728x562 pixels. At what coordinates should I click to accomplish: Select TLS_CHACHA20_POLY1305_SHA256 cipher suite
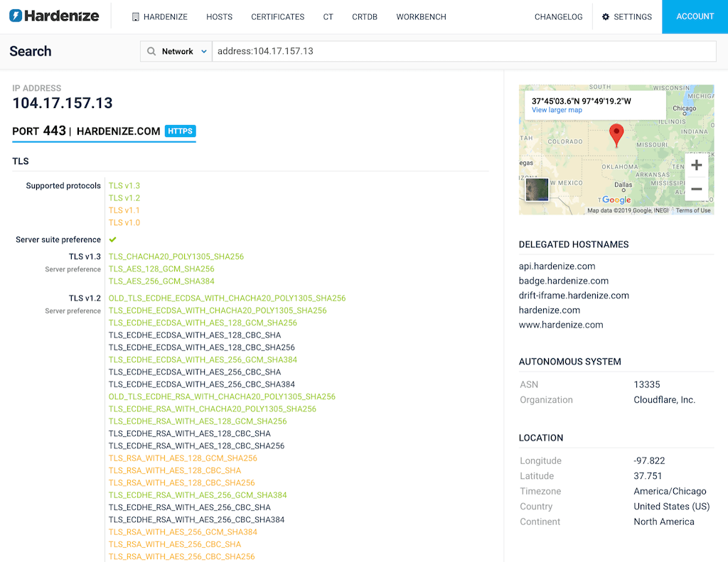pos(176,256)
